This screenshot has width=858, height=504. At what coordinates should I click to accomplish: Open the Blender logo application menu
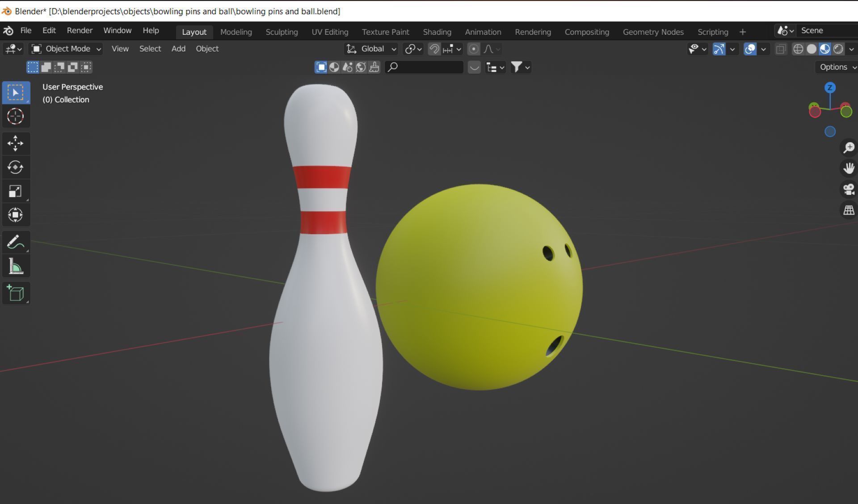click(8, 30)
